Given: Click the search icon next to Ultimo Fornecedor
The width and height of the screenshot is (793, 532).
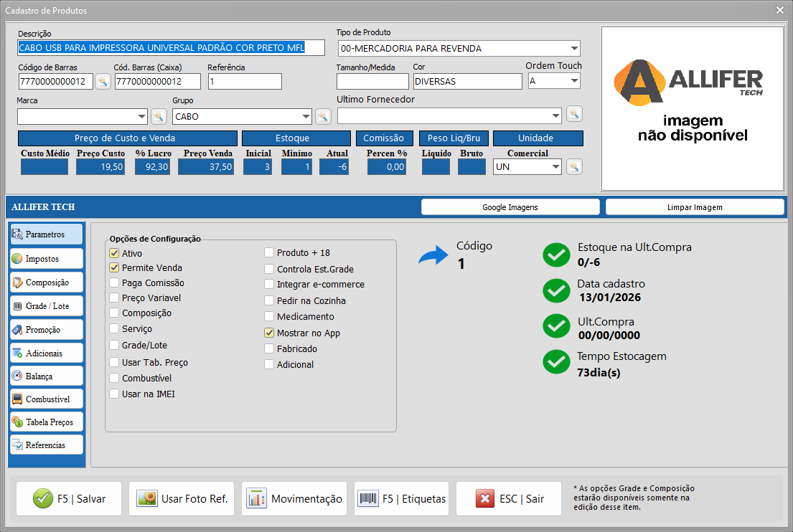Looking at the screenshot, I should point(574,113).
